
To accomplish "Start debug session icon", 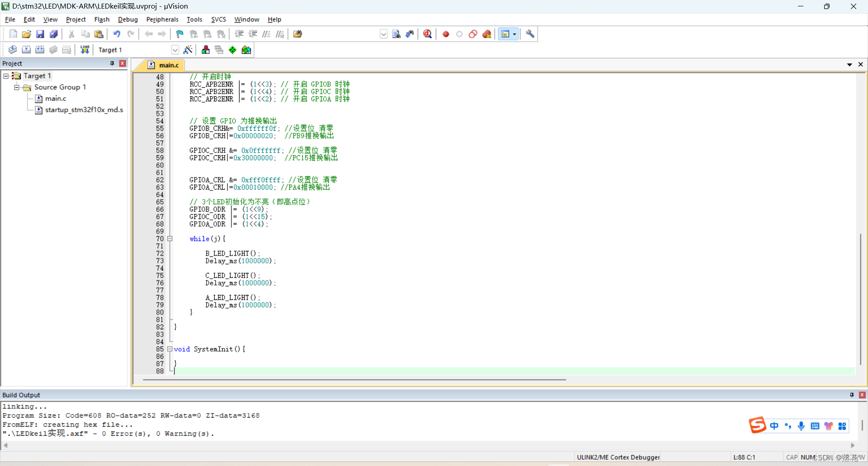I will (x=428, y=34).
